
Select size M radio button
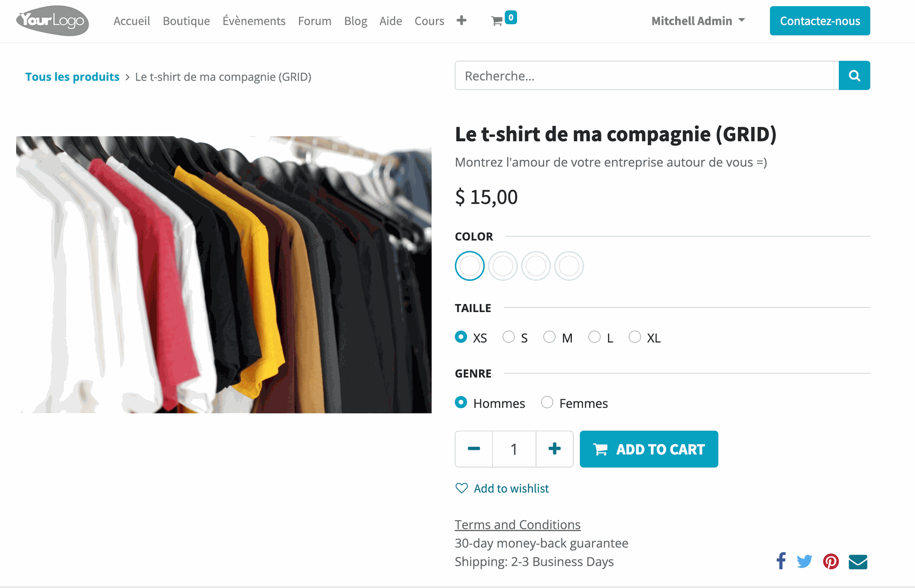[550, 337]
